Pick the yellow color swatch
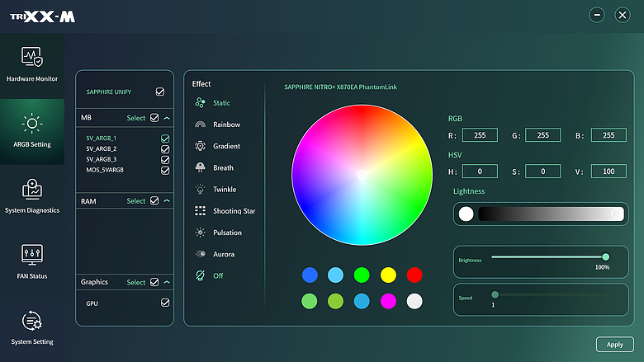The width and height of the screenshot is (644, 362). [388, 275]
